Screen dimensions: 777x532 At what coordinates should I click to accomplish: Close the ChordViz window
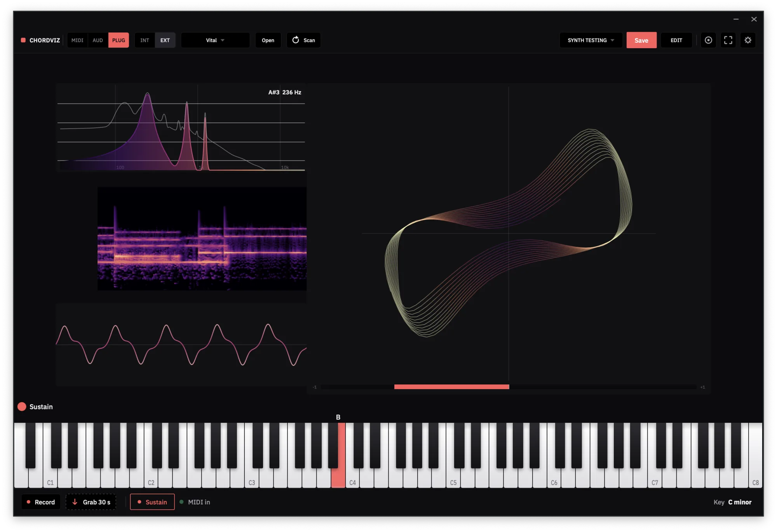tap(754, 19)
